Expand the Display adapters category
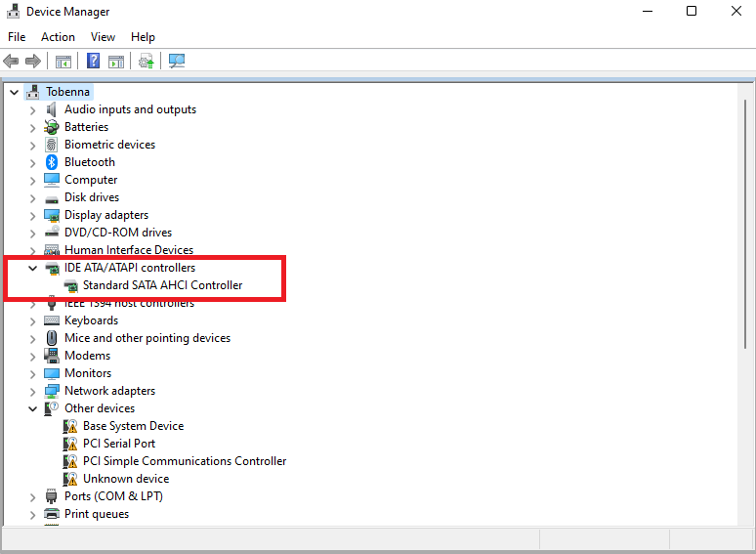The image size is (756, 554). (x=32, y=216)
